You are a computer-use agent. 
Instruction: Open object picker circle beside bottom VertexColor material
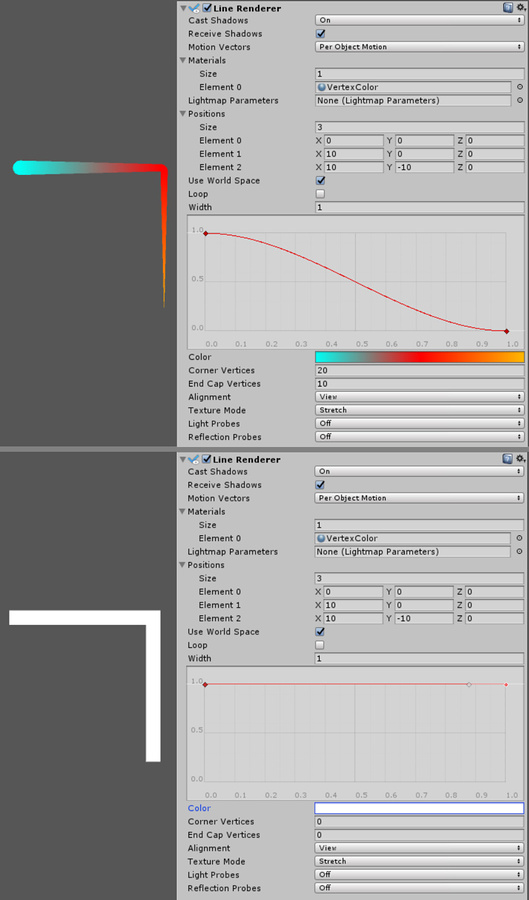520,538
